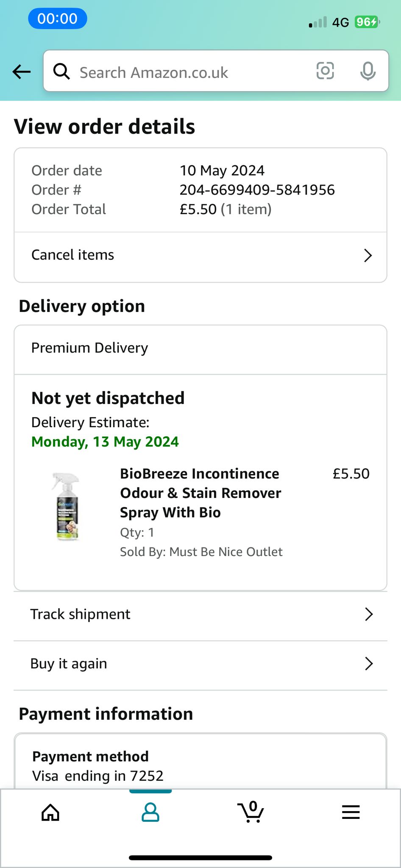Open the account profile icon
The width and height of the screenshot is (401, 868).
150,812
